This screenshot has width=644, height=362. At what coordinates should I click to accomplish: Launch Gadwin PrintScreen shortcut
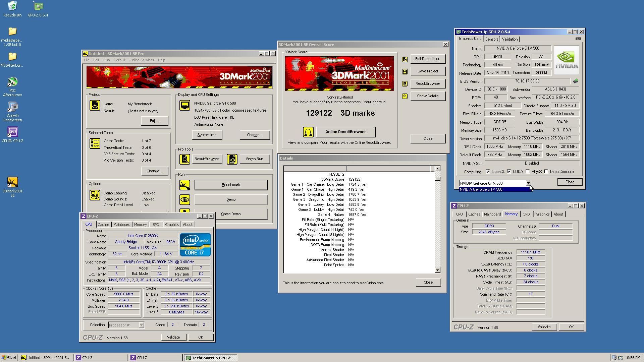pyautogui.click(x=12, y=112)
